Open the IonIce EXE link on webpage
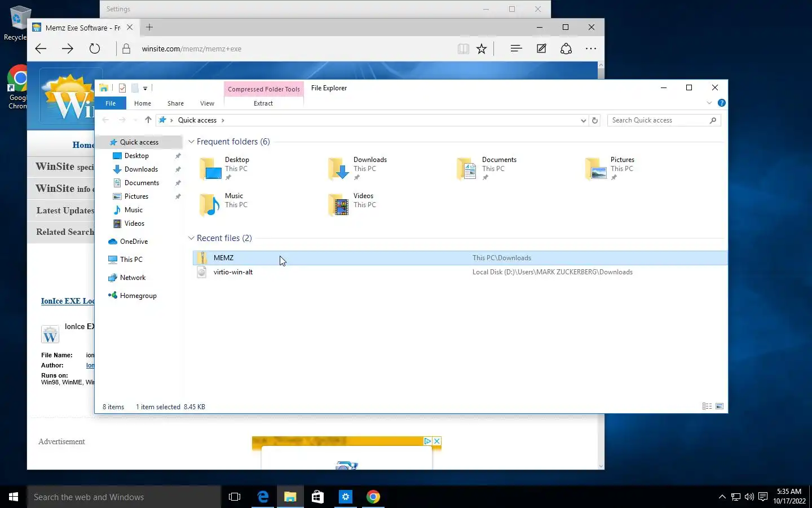Viewport: 812px width, 508px height. 68,301
